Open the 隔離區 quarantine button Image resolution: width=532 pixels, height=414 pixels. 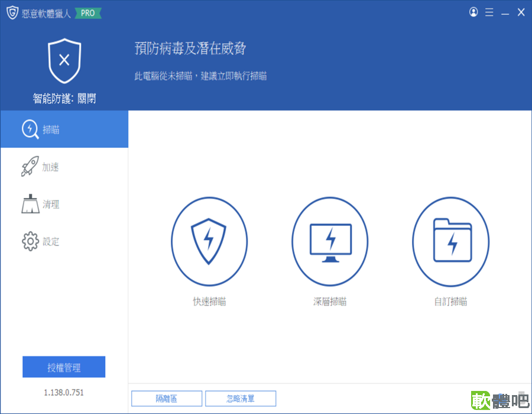(167, 399)
